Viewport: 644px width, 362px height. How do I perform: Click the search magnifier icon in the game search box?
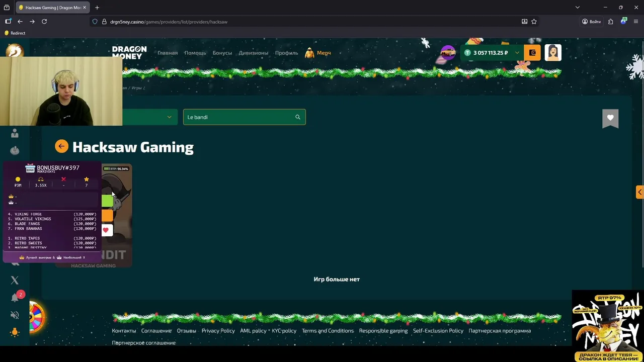(298, 117)
